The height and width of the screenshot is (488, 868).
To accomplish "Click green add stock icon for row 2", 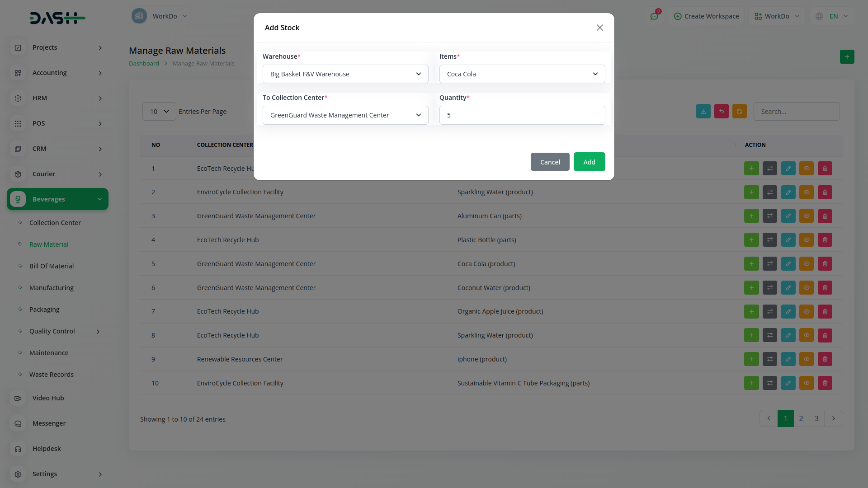I will pos(751,192).
